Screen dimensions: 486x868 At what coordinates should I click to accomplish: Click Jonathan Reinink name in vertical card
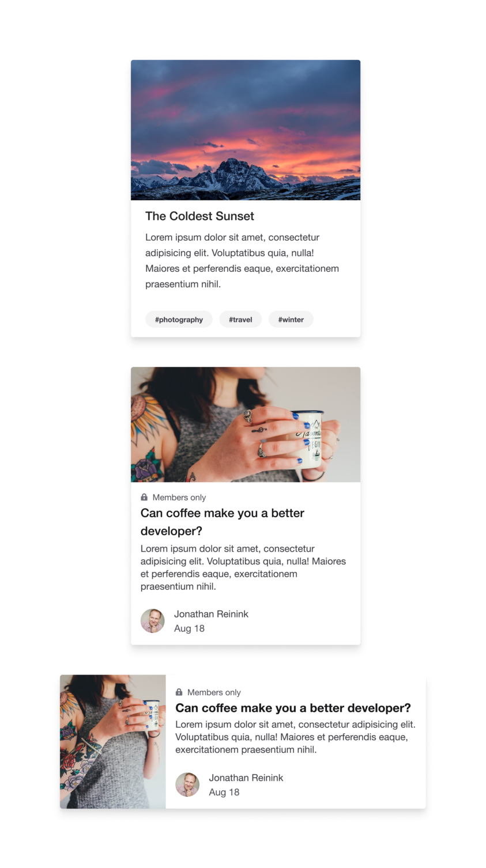211,614
